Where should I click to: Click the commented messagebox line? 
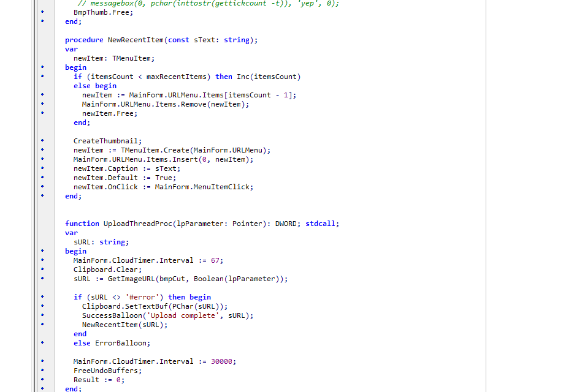coord(208,3)
